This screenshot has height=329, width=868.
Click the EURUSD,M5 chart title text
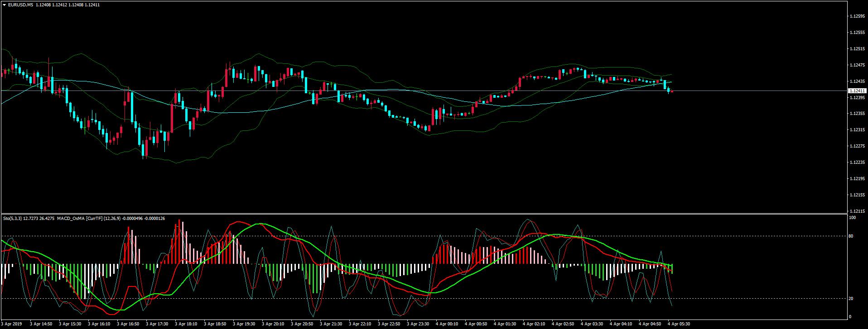point(20,5)
